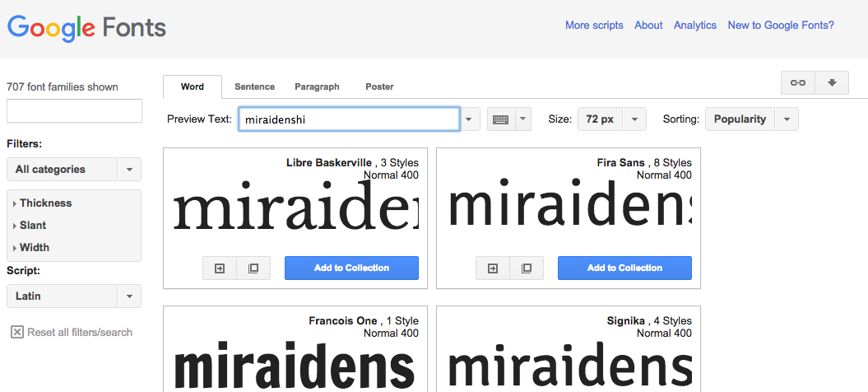
Task: Click the pop-out specimen icon for Fira Sans
Action: point(527,268)
